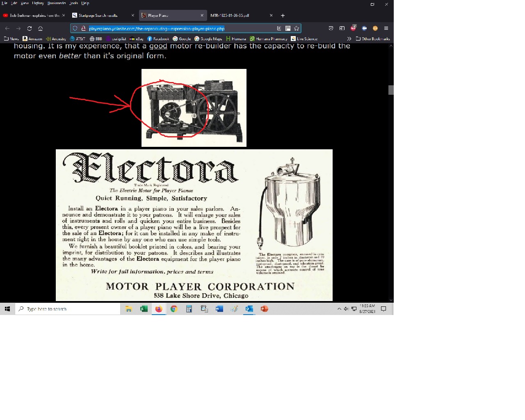Bookmark this page with the star icon

[x=297, y=28]
